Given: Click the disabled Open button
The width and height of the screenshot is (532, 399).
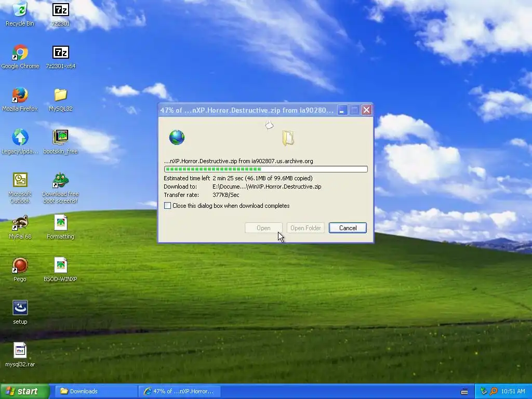Looking at the screenshot, I should (263, 228).
